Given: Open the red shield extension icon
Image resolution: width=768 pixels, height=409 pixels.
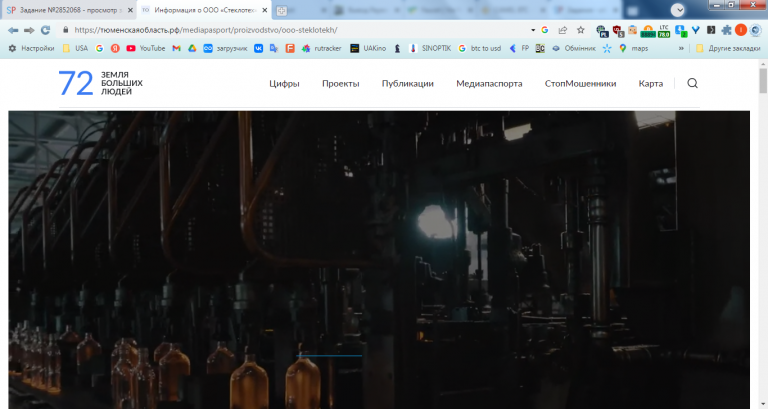Looking at the screenshot, I should click(x=618, y=31).
